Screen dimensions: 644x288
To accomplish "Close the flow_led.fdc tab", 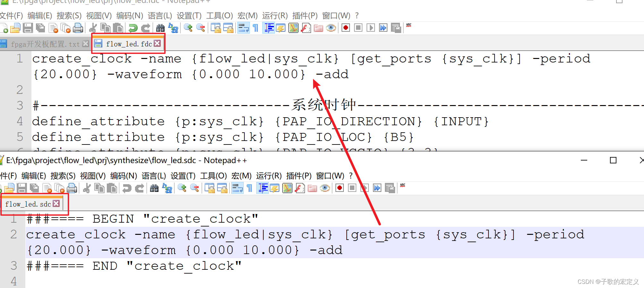I will tap(157, 43).
